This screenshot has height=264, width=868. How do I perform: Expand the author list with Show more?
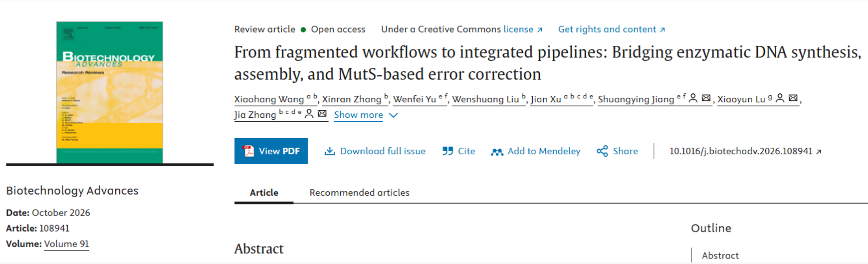tap(358, 115)
